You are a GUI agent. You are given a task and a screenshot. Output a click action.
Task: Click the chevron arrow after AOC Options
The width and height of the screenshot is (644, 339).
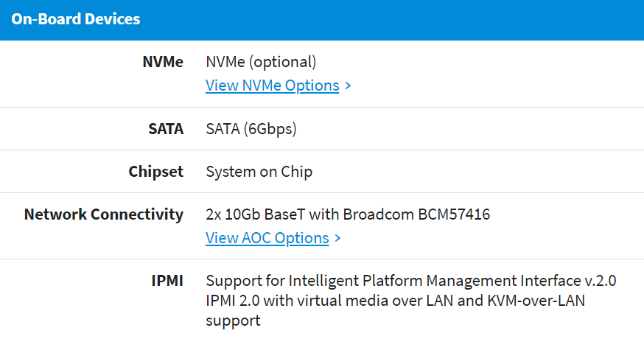[337, 238]
